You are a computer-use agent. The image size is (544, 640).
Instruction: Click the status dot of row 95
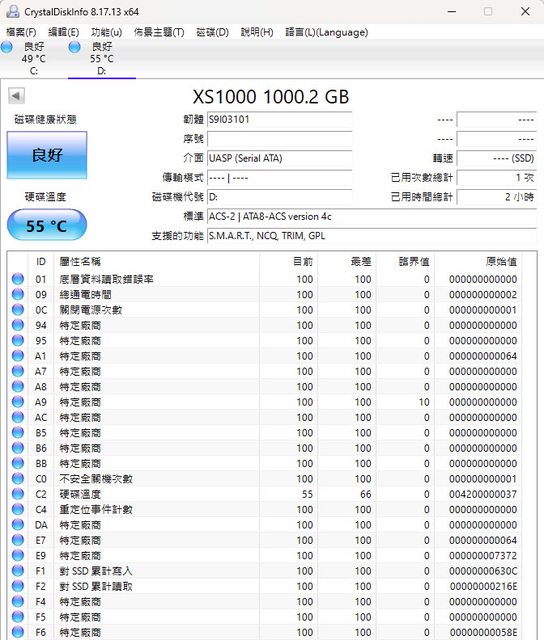pyautogui.click(x=18, y=340)
